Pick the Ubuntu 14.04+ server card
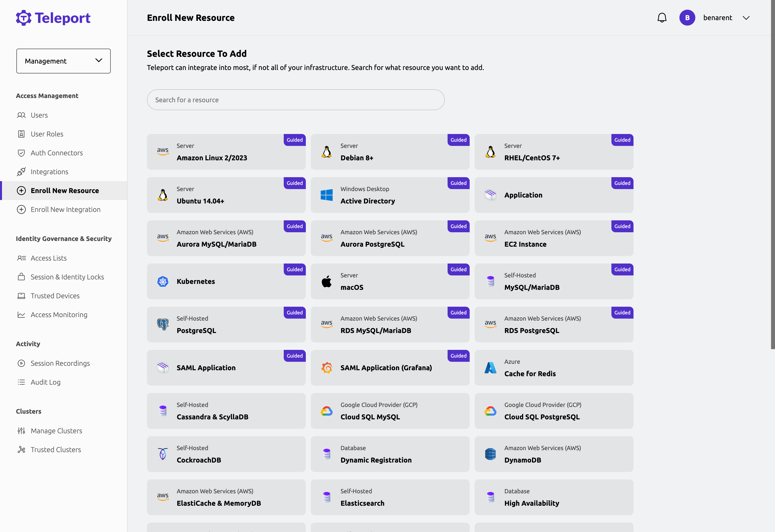The height and width of the screenshot is (532, 775). [226, 195]
